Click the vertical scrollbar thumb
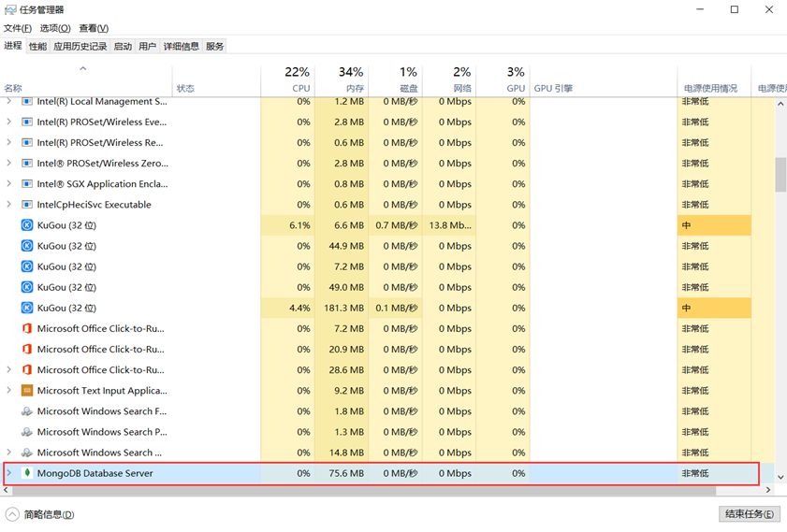787x532 pixels. 780,175
